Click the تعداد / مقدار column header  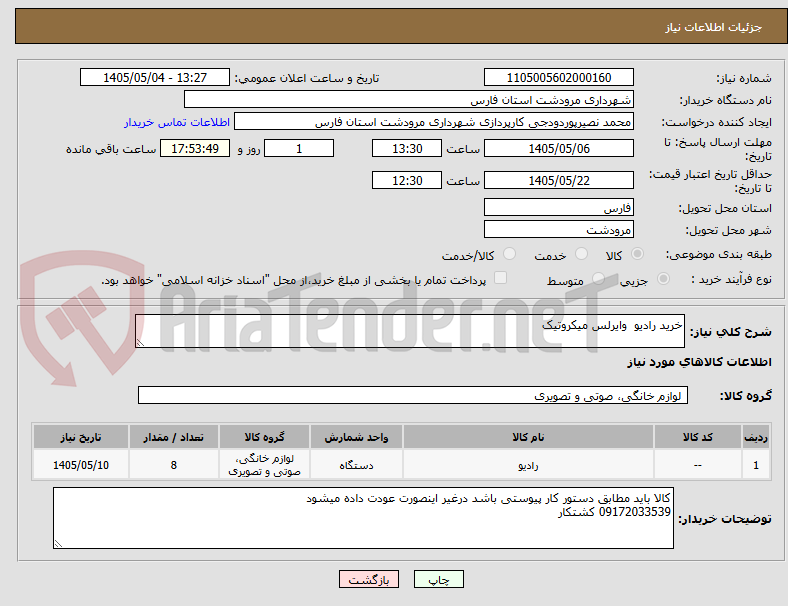tap(173, 437)
